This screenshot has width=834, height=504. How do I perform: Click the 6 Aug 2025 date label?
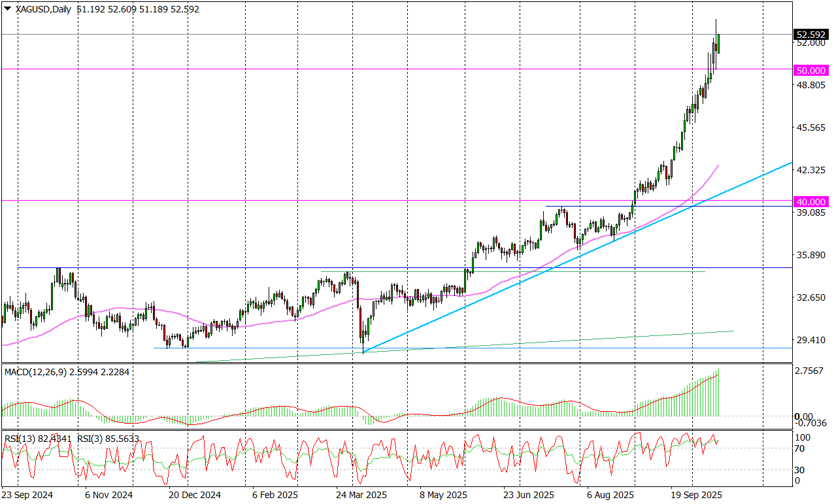click(611, 495)
